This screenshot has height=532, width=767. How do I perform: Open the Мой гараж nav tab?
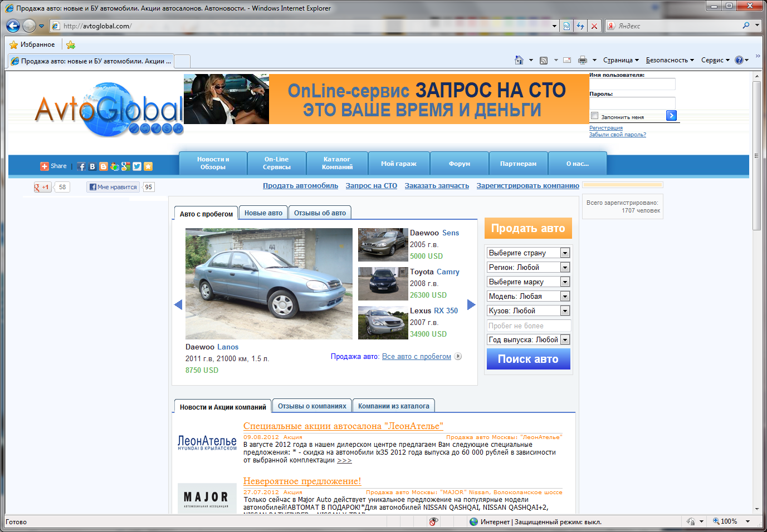pyautogui.click(x=399, y=164)
